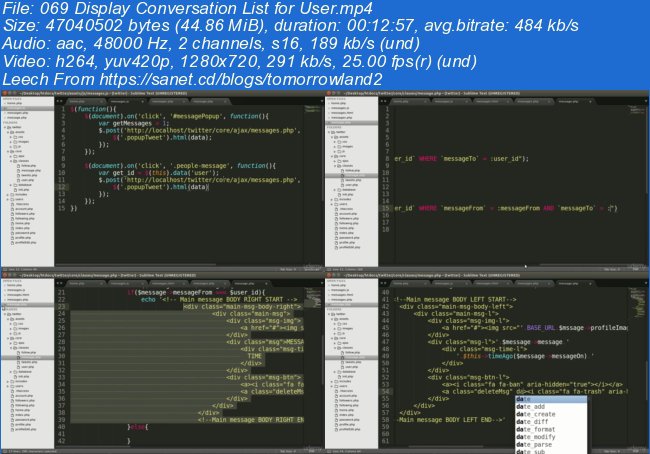Open init.php in messages.js window sidebar
Image resolution: width=650 pixels, height=454 pixels.
[x=24, y=190]
